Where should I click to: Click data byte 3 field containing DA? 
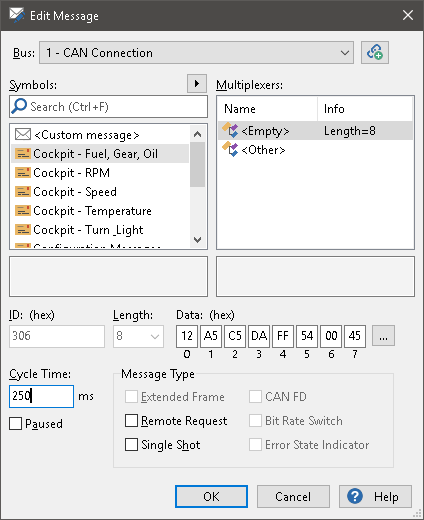pyautogui.click(x=259, y=336)
